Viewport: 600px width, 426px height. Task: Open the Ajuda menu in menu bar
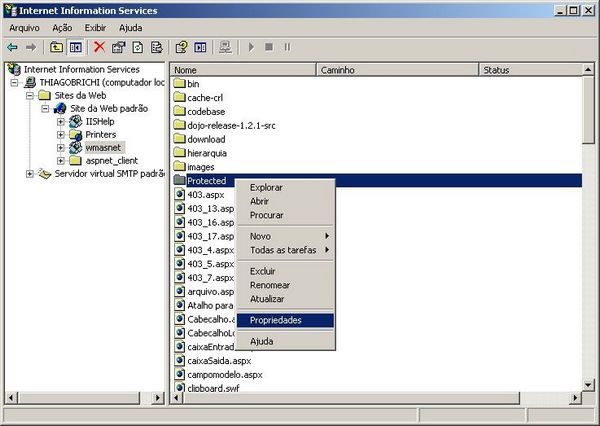tap(130, 28)
